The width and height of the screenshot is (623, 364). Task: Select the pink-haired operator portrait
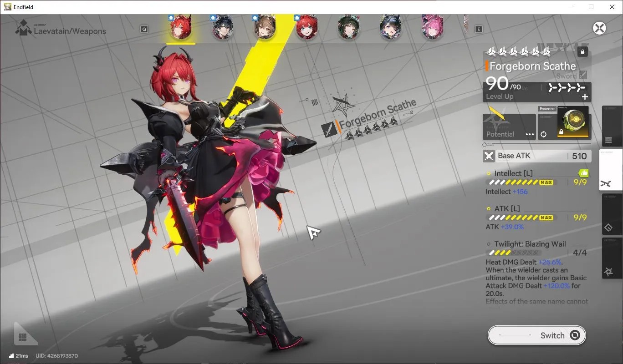(432, 27)
